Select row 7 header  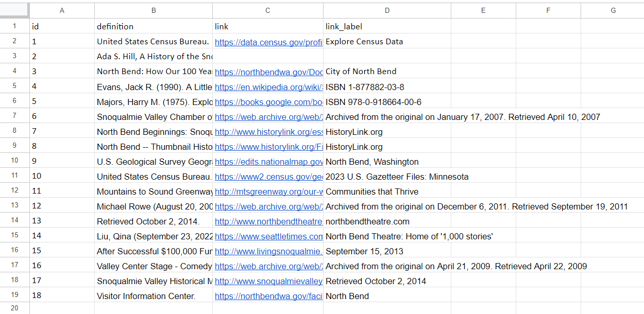[14, 116]
